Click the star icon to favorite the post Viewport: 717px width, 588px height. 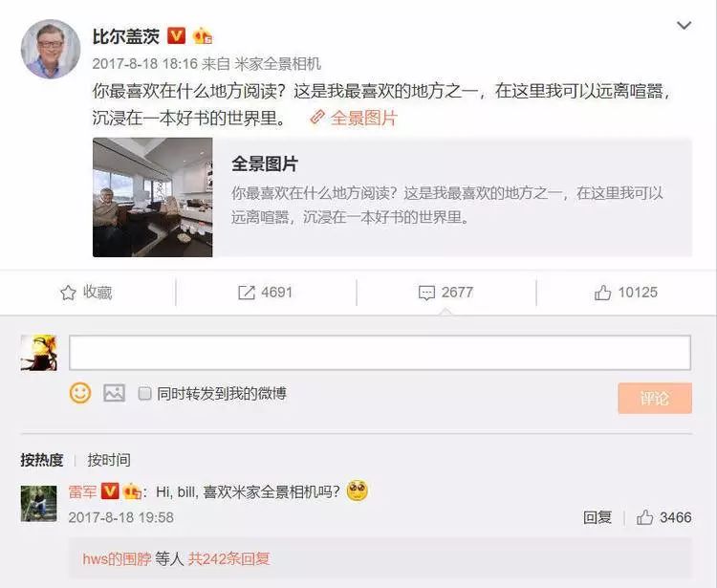pos(68,293)
